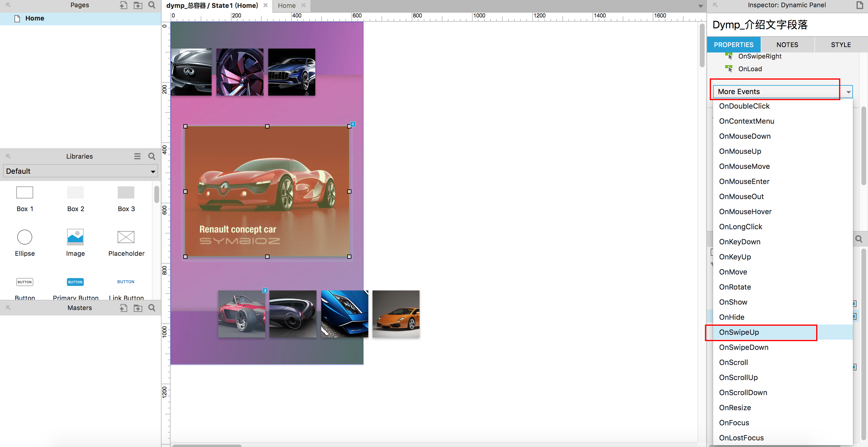Image resolution: width=868 pixels, height=447 pixels.
Task: Open the Libraries panel options menu icon
Action: [x=137, y=156]
